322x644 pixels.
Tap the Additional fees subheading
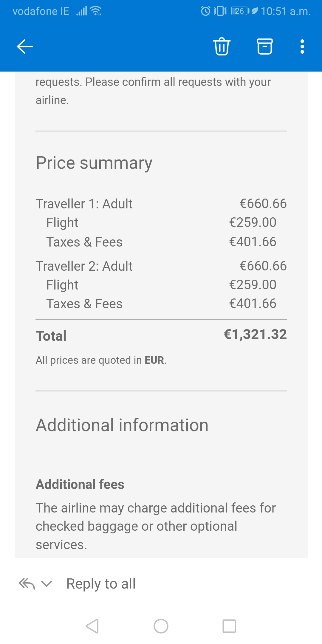[80, 484]
